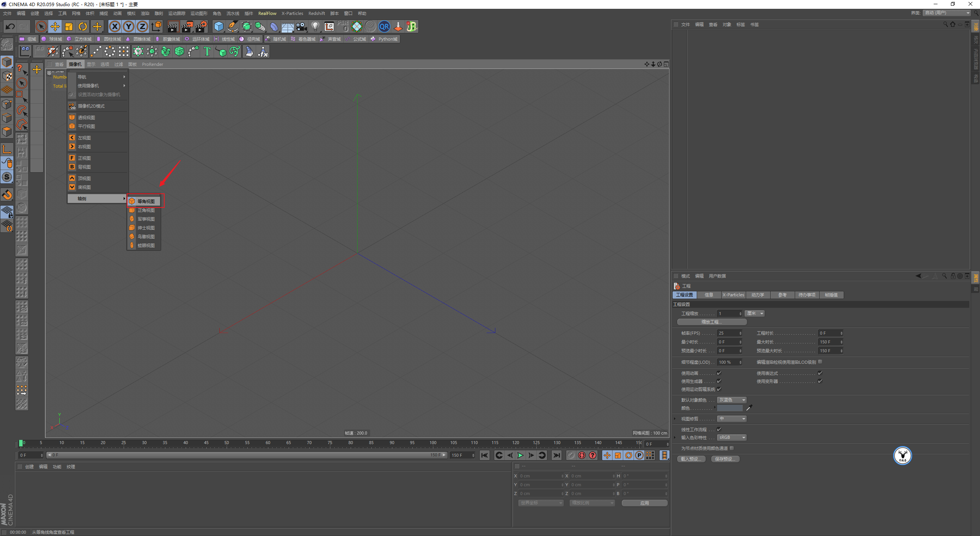
Task: Open the sRGB input color profile dropdown
Action: (732, 437)
